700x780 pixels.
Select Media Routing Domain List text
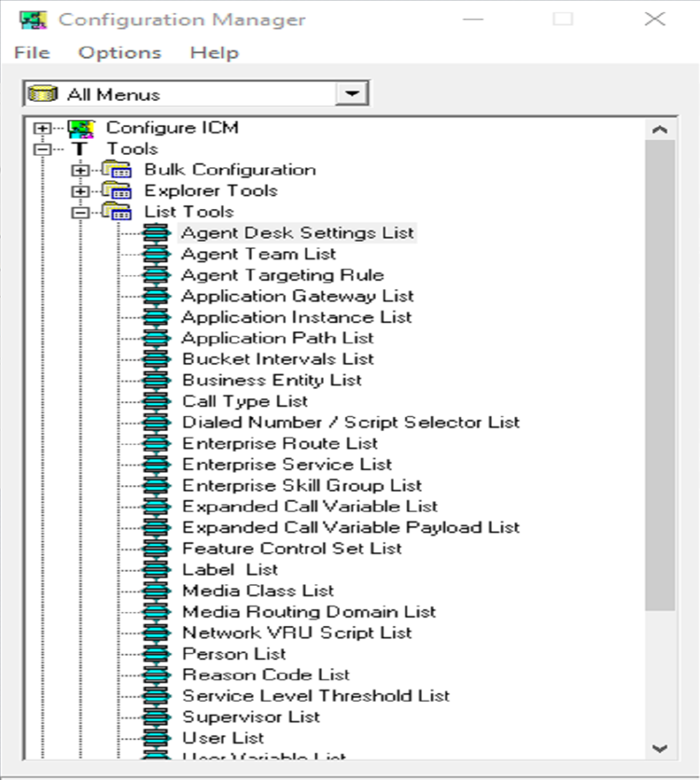309,612
